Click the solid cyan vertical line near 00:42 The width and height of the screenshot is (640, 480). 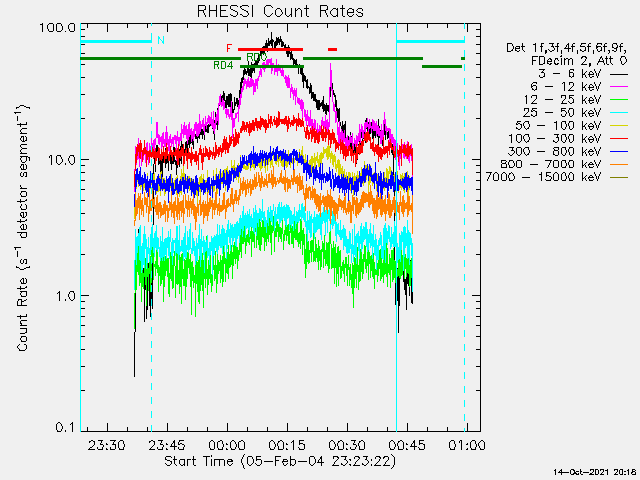[396, 227]
